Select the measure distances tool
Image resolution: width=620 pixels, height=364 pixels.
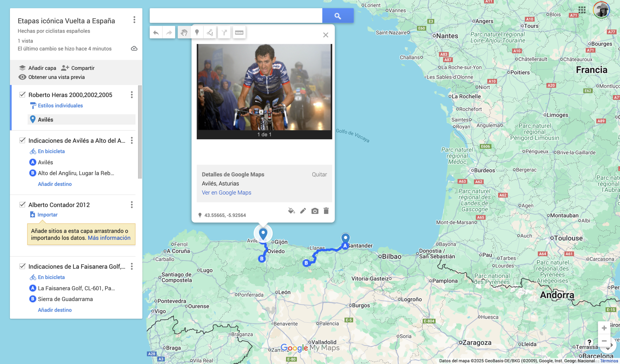[x=239, y=32]
